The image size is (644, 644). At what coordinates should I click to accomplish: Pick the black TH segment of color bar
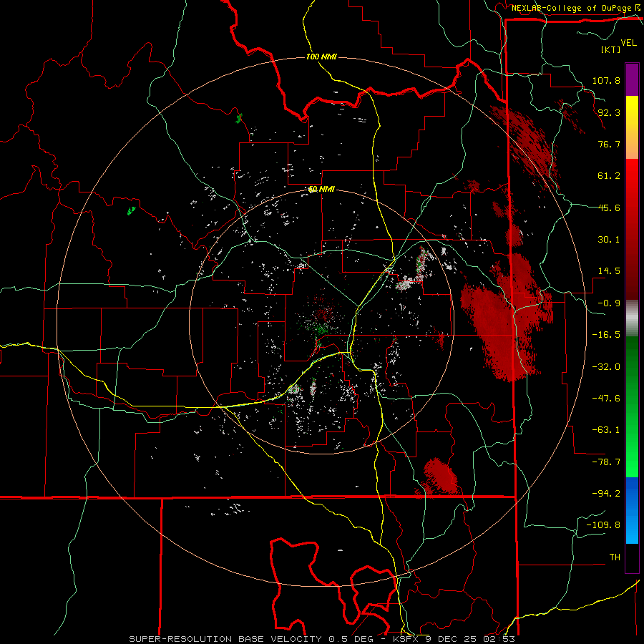(632, 557)
